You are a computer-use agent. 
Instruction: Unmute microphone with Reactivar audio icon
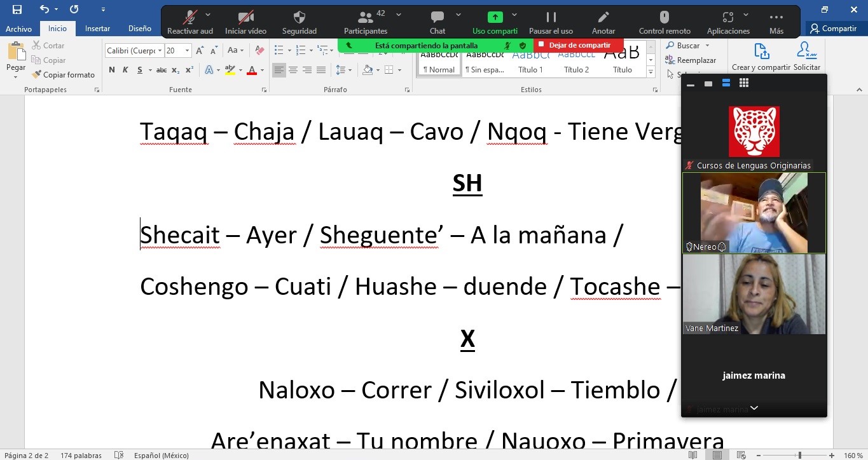point(189,18)
